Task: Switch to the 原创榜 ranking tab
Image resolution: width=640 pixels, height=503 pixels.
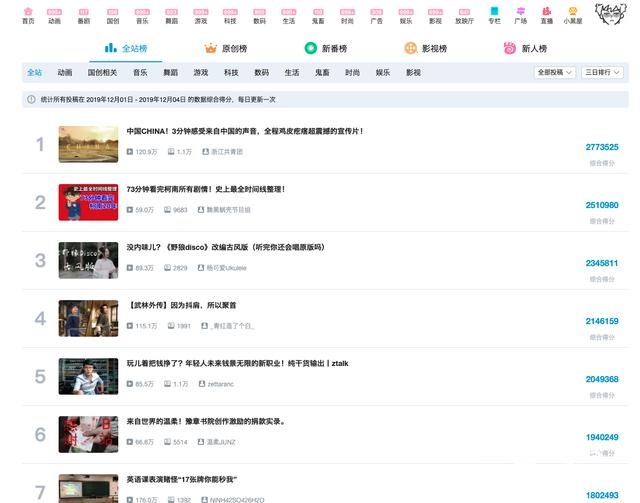Action: (226, 48)
